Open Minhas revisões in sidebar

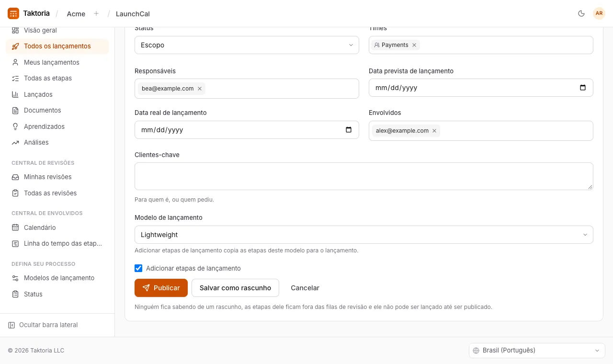[57, 177]
